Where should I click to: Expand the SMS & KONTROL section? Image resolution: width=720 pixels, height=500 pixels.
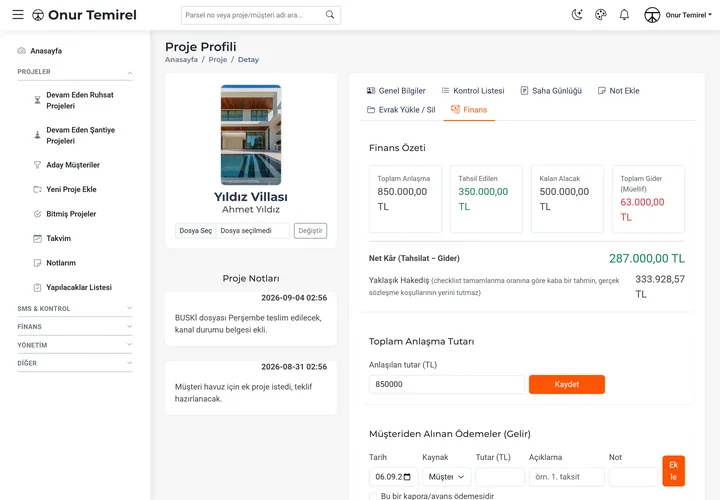(x=74, y=309)
